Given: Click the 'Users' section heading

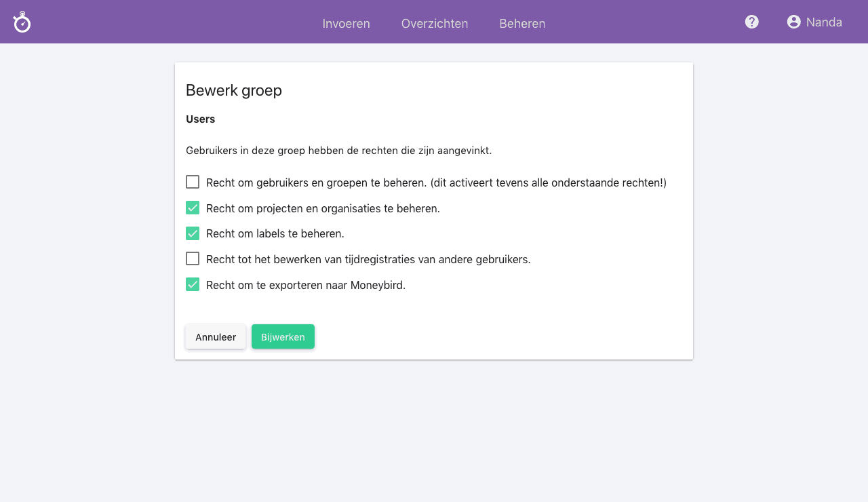Looking at the screenshot, I should [x=201, y=119].
